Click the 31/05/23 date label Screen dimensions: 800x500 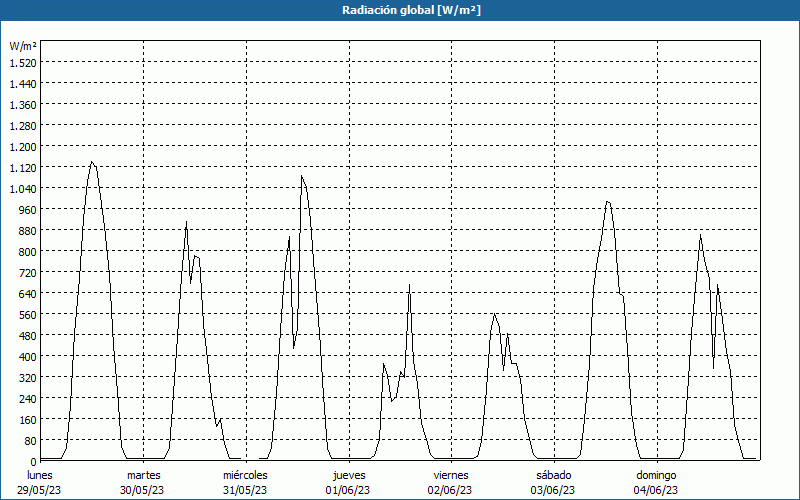click(245, 490)
